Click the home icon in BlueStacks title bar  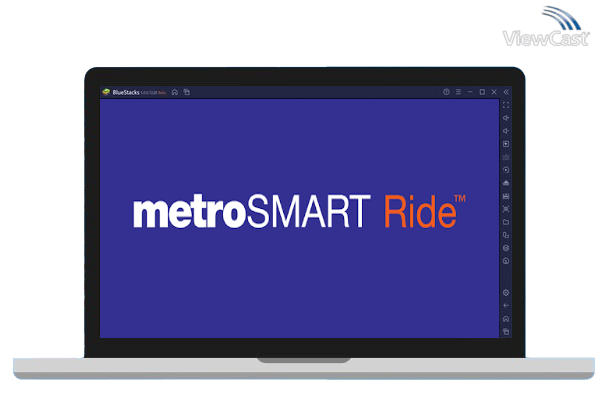(x=175, y=92)
